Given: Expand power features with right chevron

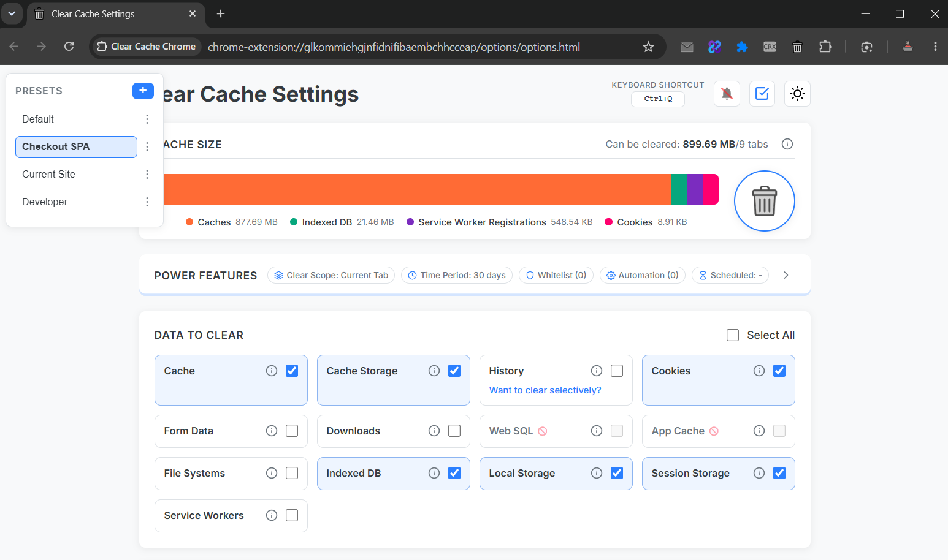Looking at the screenshot, I should coord(786,275).
